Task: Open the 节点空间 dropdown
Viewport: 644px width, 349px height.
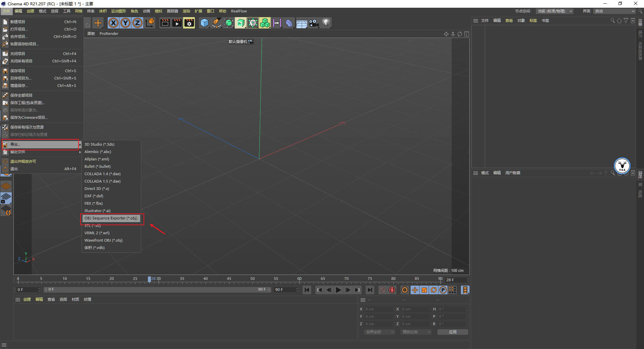Action: point(554,11)
